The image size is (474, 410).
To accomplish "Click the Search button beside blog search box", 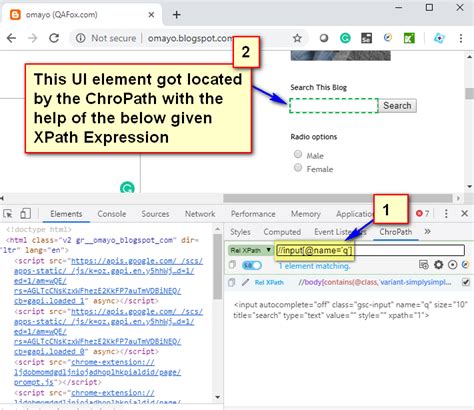I will (x=397, y=106).
